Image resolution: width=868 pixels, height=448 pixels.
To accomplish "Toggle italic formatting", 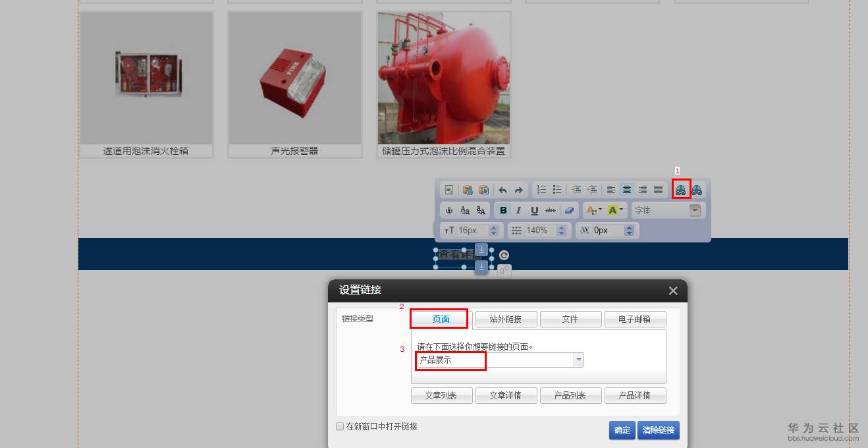I will coord(518,211).
